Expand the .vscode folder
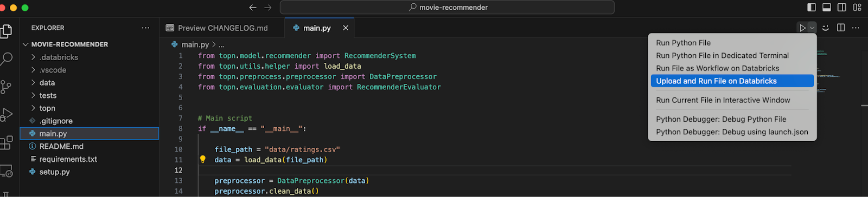This screenshot has height=197, width=868. tap(90, 70)
